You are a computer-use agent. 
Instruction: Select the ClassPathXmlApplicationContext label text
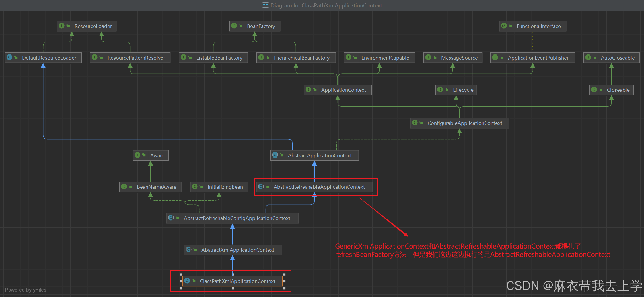pos(238,281)
